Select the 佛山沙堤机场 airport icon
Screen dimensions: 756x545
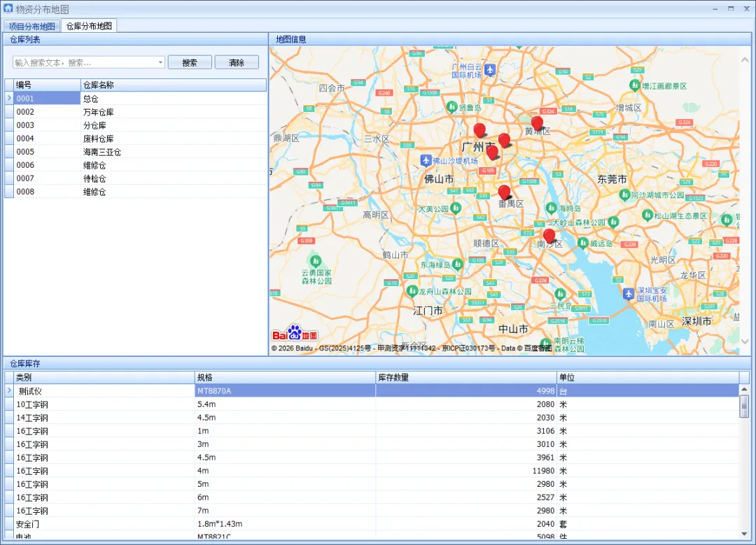pos(426,160)
